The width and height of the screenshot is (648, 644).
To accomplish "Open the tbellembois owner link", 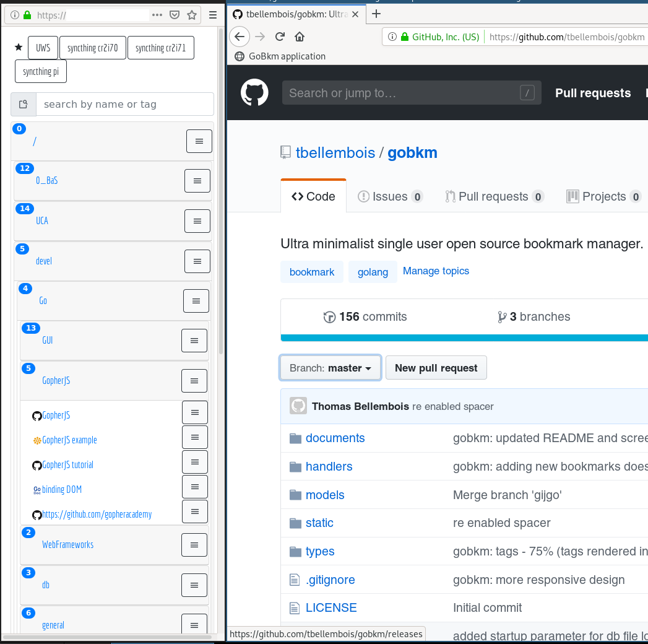I will (335, 152).
